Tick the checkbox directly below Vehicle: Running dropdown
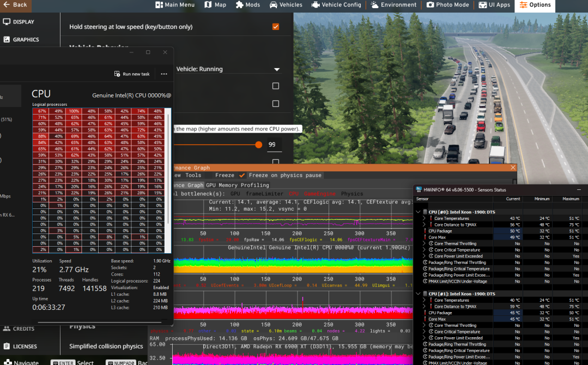 276,86
